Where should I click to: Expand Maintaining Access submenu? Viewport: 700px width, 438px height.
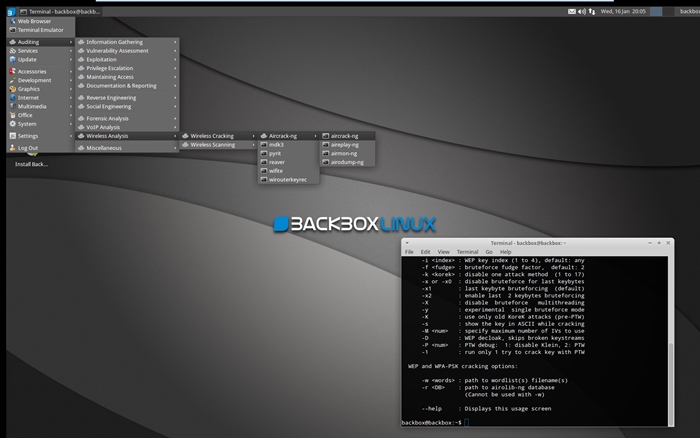[x=127, y=77]
